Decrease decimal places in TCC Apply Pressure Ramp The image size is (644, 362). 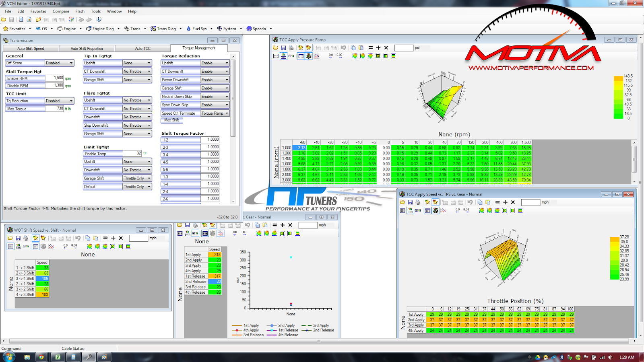pos(331,56)
